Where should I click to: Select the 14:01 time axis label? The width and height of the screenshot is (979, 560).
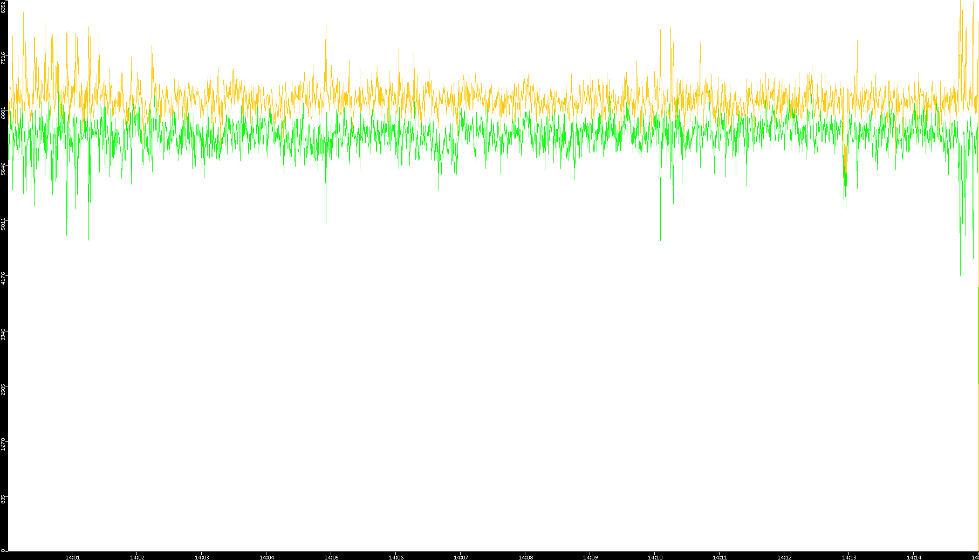pyautogui.click(x=72, y=557)
